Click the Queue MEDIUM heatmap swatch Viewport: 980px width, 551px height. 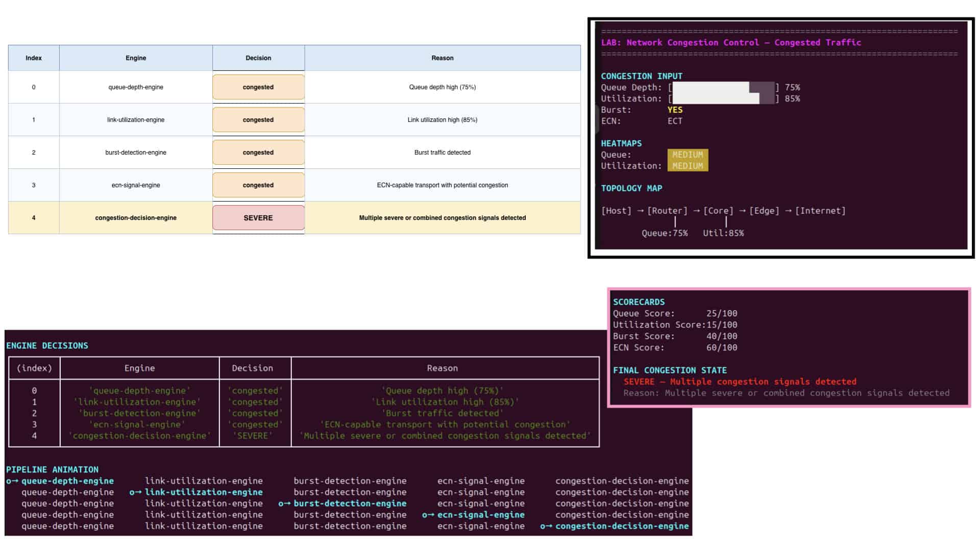688,155
